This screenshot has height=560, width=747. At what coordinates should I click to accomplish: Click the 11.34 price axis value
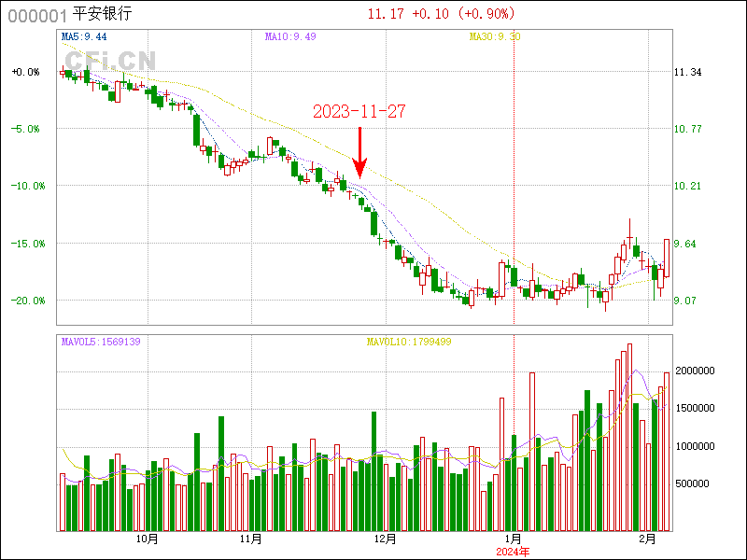[x=687, y=72]
